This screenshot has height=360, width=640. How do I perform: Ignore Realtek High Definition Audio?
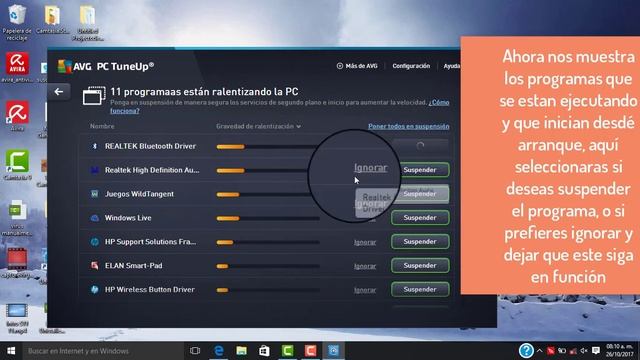pos(371,168)
